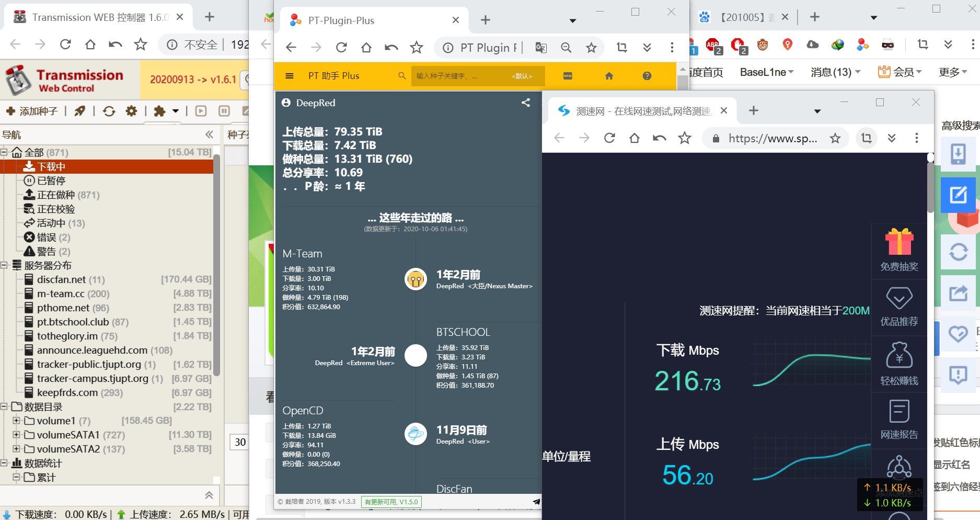
Task: Click the 30 page size field
Action: 239,442
